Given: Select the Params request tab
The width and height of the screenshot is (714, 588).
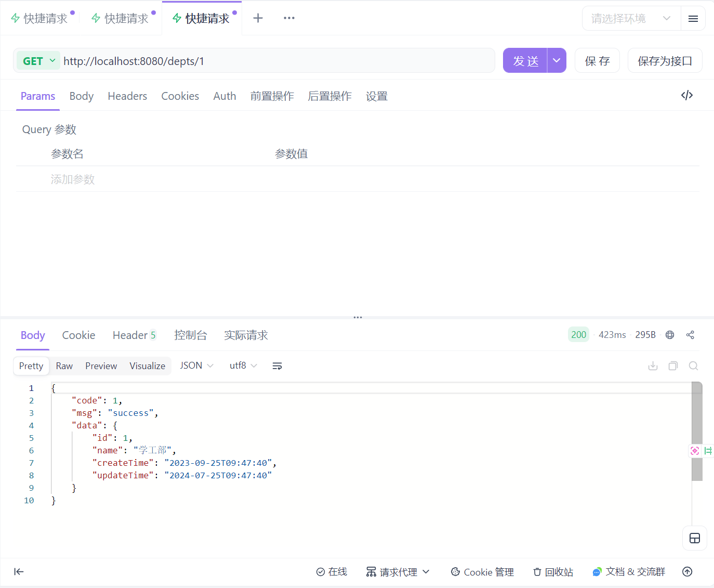Looking at the screenshot, I should point(38,96).
